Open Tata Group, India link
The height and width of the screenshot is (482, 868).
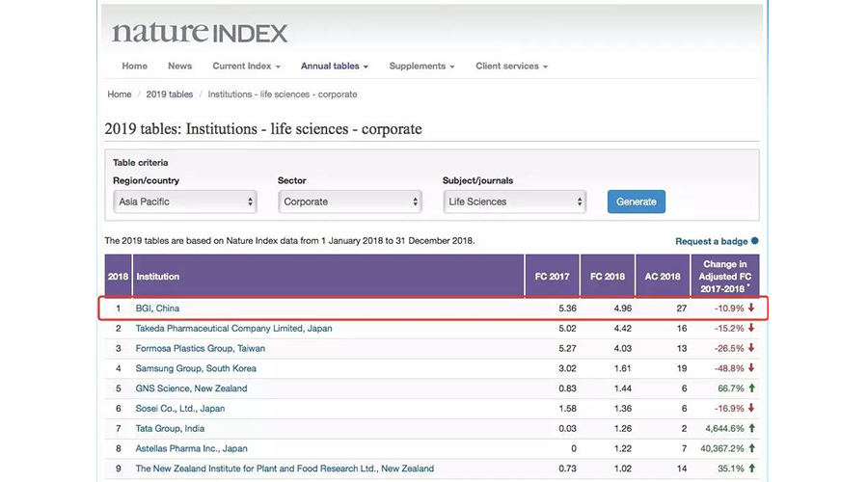[x=170, y=428]
